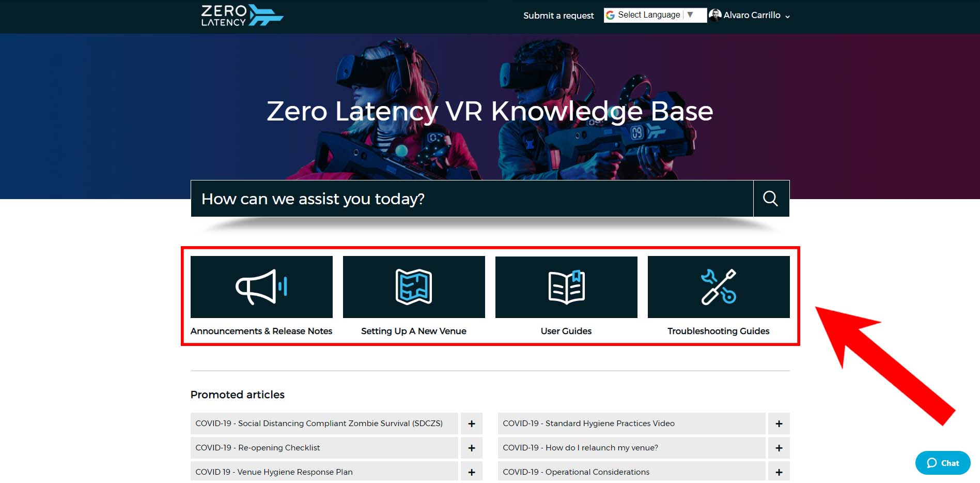Open Setting Up A New Venue label
The height and width of the screenshot is (483, 980).
pos(414,331)
